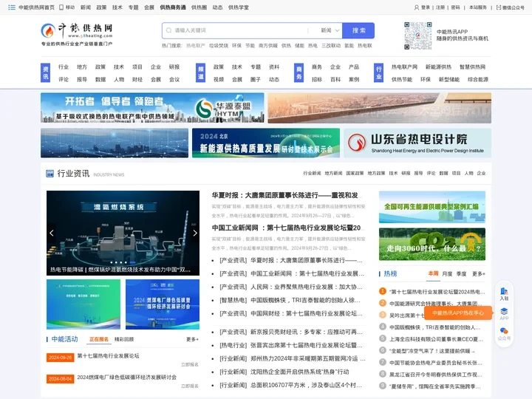532x399 pixels.
Task: Expand 更多+ in the 热榜 section
Action: click(x=478, y=273)
